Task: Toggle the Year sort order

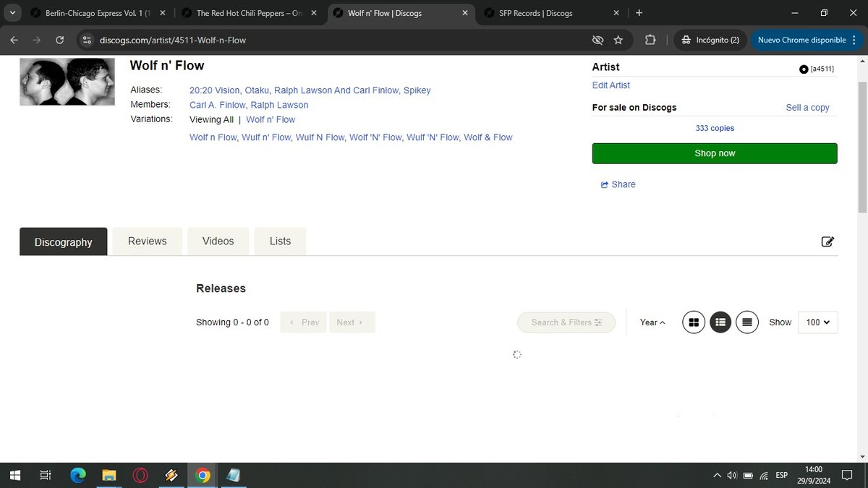Action: click(652, 322)
